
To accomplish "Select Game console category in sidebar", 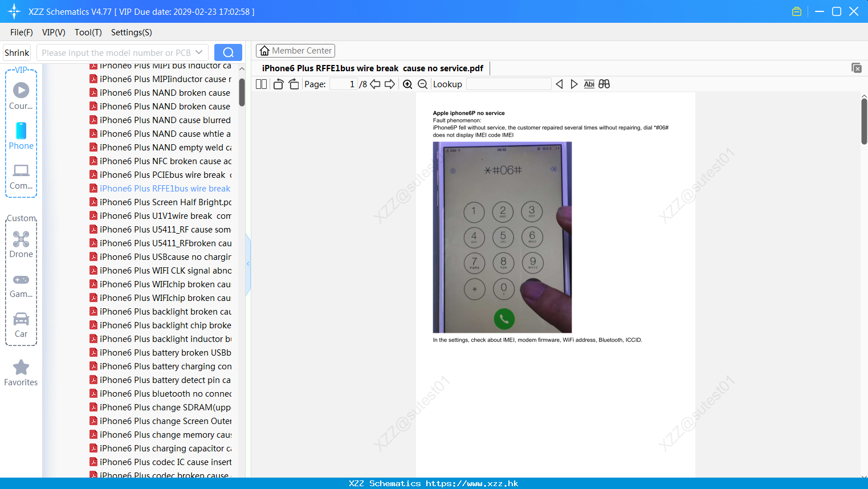I will tap(21, 286).
